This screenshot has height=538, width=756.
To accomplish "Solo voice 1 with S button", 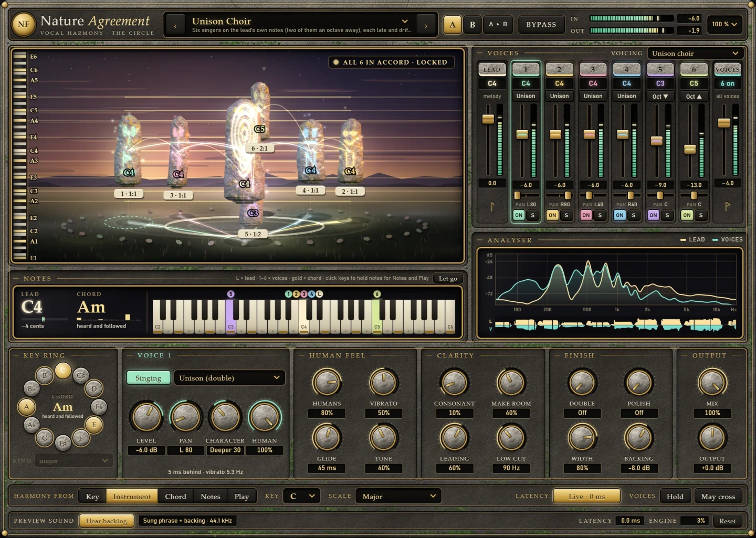I will tap(532, 215).
